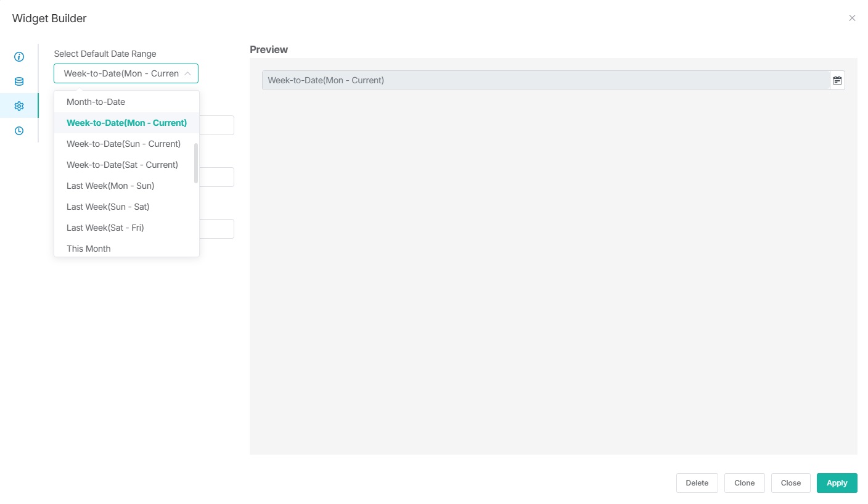Click the dropdown list scrollbar
The image size is (868, 504).
coord(196,163)
